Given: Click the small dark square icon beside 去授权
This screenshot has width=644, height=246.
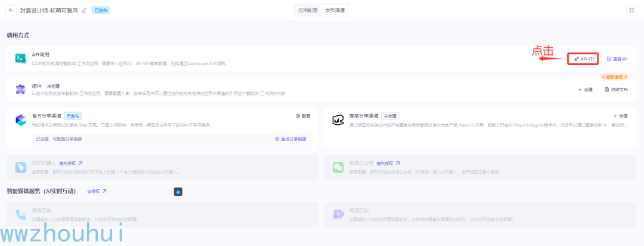Looking at the screenshot, I should pyautogui.click(x=178, y=192).
